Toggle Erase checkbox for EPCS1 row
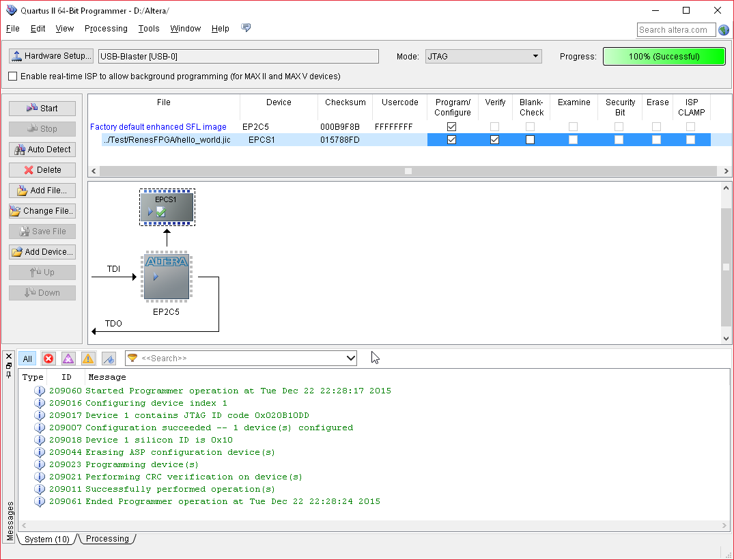This screenshot has width=734, height=560. click(656, 139)
